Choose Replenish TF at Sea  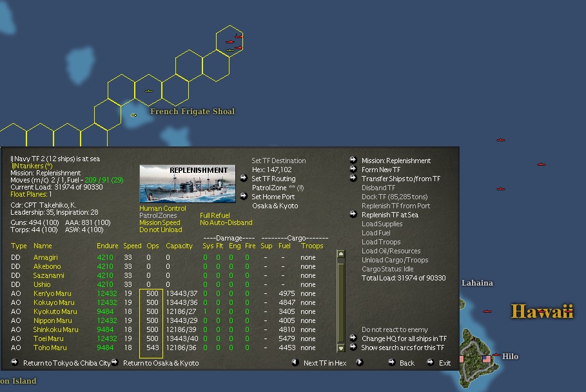(390, 215)
